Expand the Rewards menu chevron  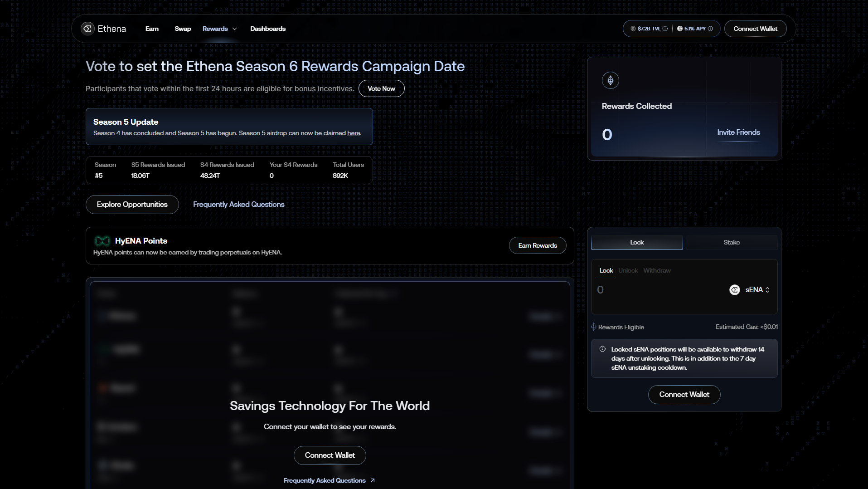(234, 29)
